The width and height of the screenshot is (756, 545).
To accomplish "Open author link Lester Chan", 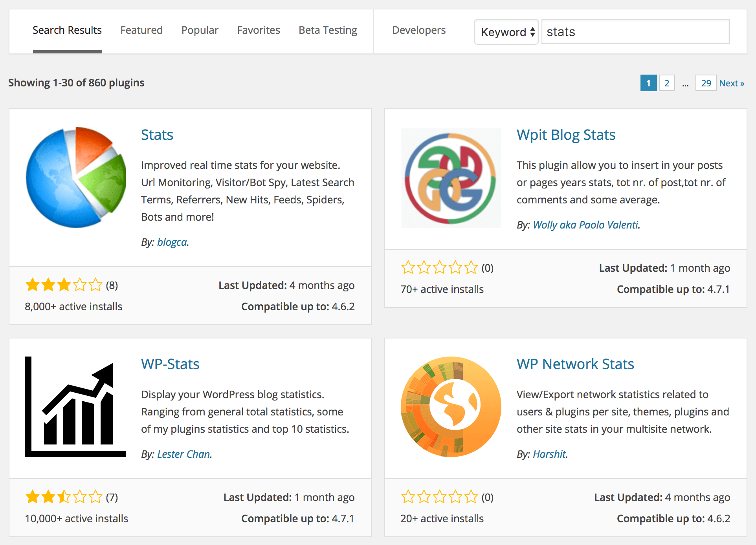I will coord(183,454).
